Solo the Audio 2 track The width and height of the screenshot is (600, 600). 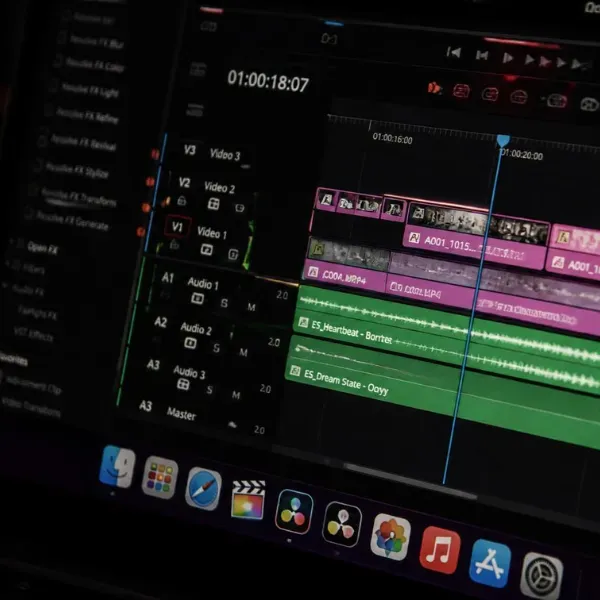tap(217, 347)
